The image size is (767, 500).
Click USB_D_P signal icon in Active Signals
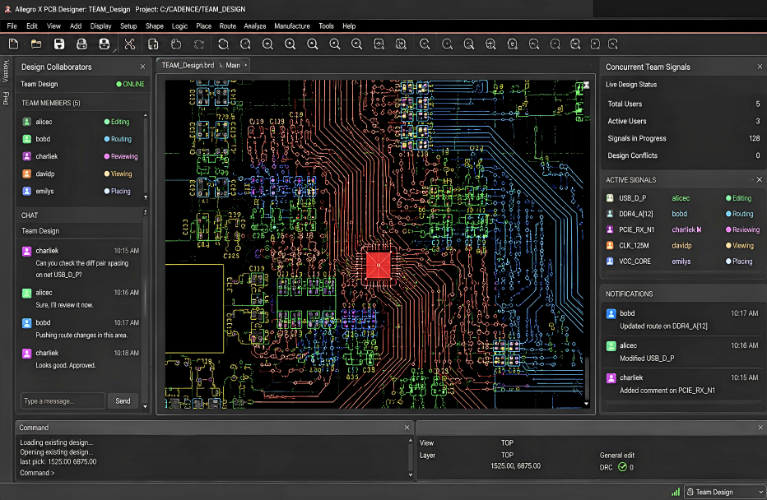coord(610,198)
